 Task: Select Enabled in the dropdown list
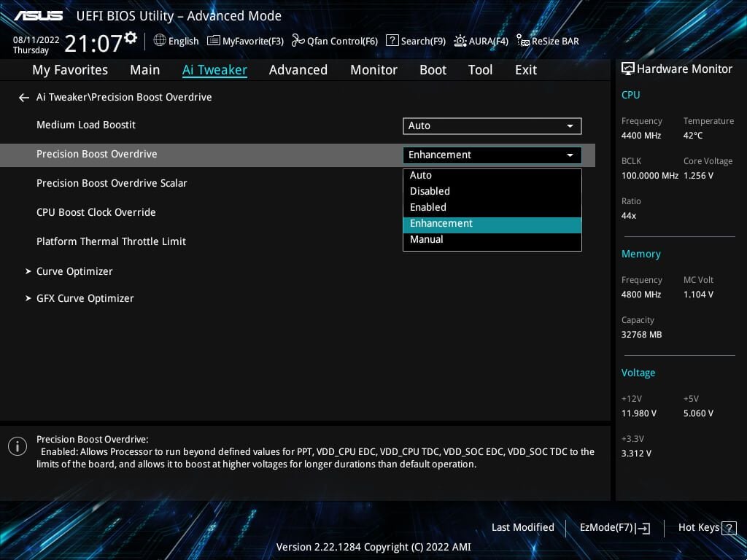pos(492,207)
